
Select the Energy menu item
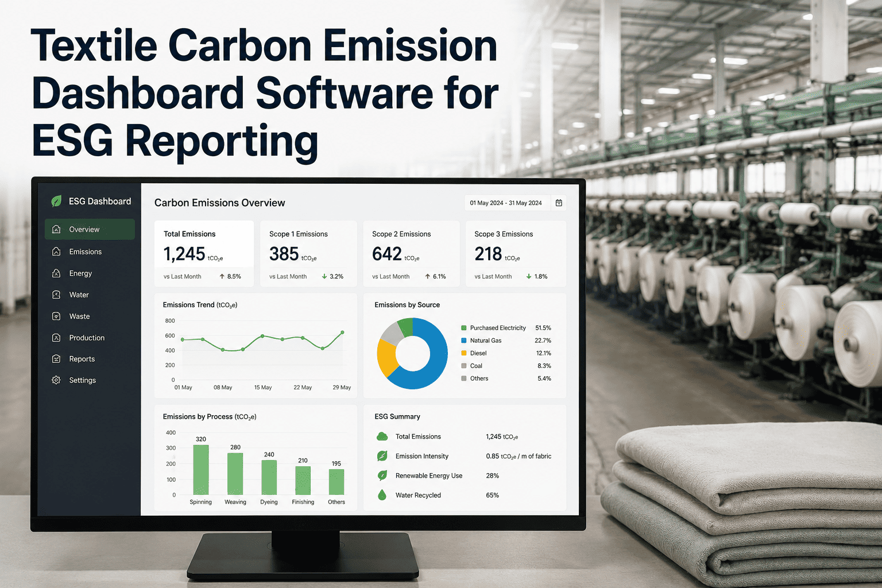(90, 273)
